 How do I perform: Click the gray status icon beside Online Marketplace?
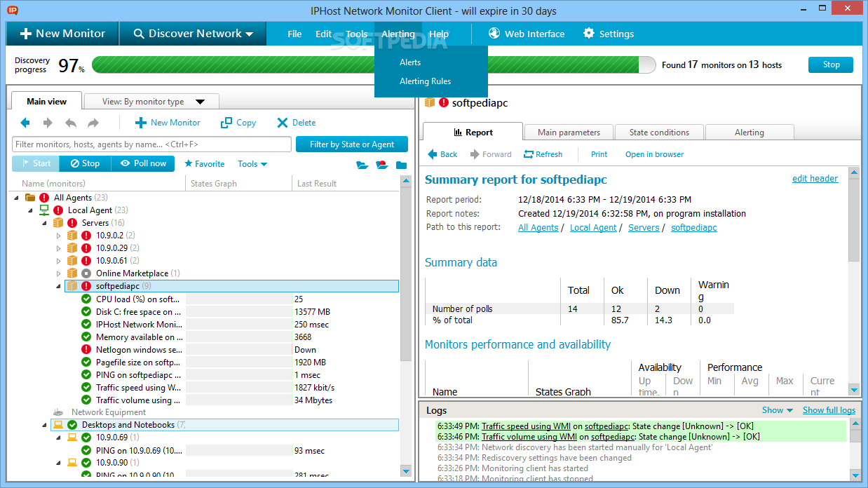[x=86, y=273]
